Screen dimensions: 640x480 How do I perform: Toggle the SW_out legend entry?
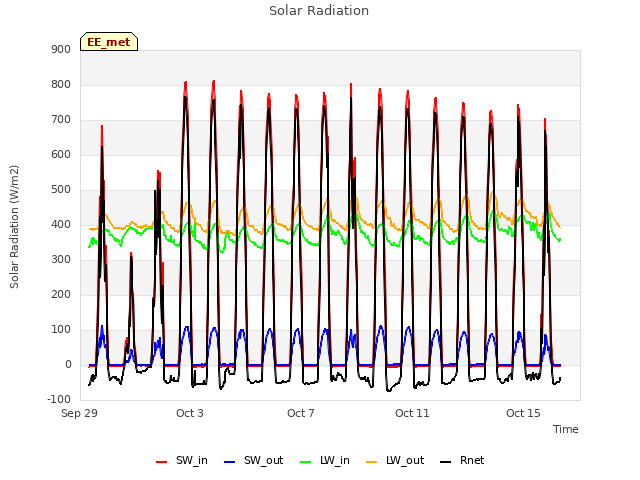(253, 460)
